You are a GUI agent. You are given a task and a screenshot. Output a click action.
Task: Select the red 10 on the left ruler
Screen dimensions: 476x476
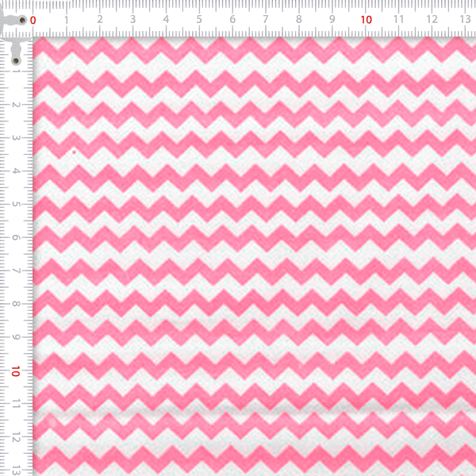[16, 371]
